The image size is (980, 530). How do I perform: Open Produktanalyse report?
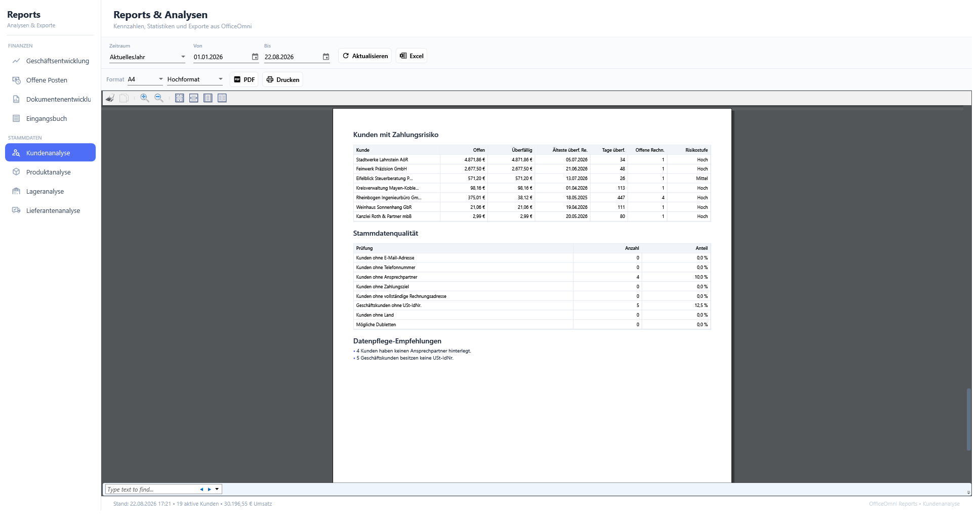(x=51, y=172)
